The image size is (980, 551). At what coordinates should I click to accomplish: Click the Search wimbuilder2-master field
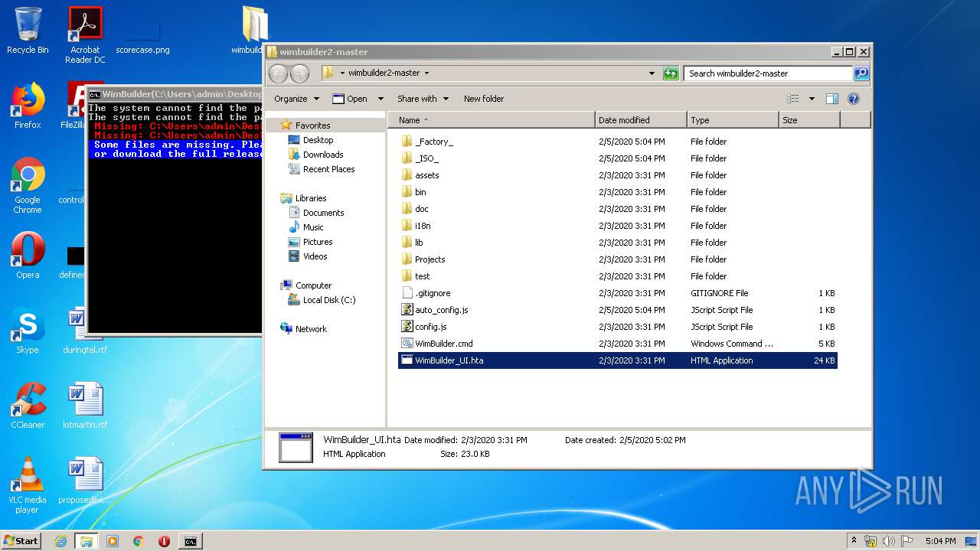[x=767, y=73]
